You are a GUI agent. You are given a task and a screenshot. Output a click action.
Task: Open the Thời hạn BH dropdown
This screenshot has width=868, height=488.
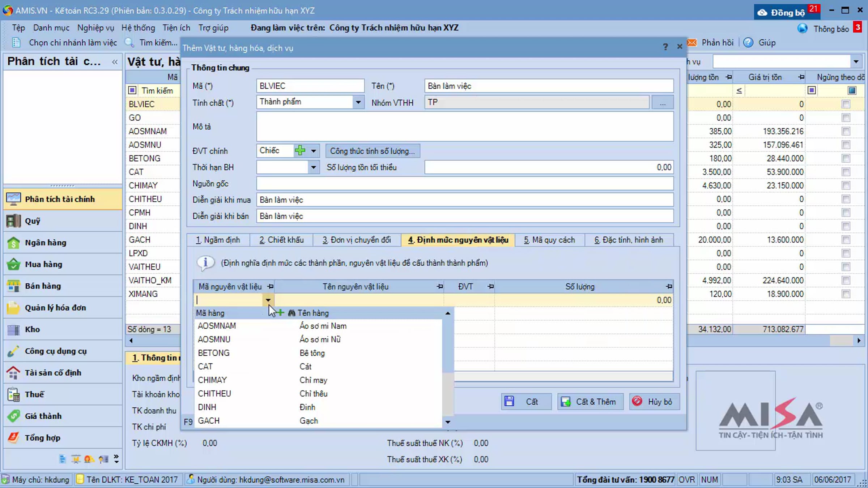pos(314,167)
